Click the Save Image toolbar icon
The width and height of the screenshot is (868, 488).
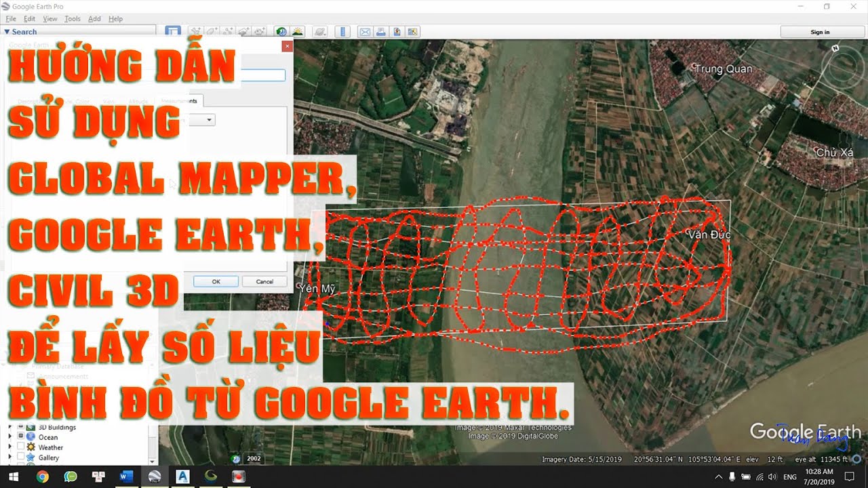coord(397,32)
